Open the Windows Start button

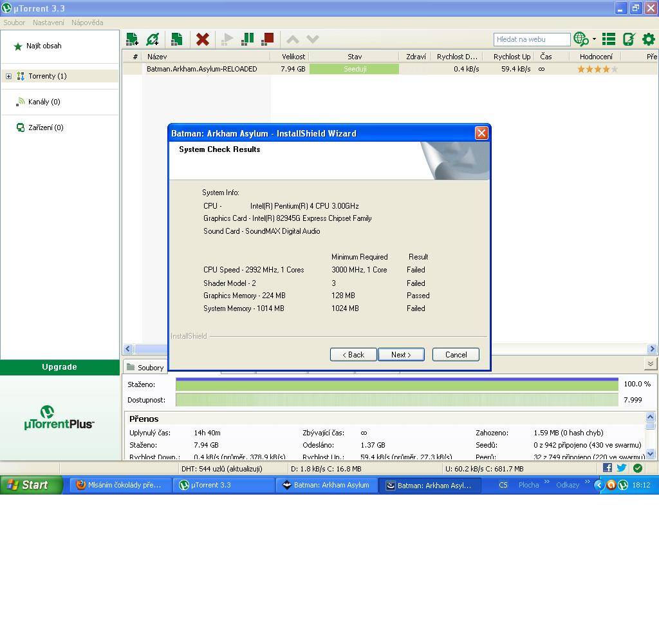[31, 485]
